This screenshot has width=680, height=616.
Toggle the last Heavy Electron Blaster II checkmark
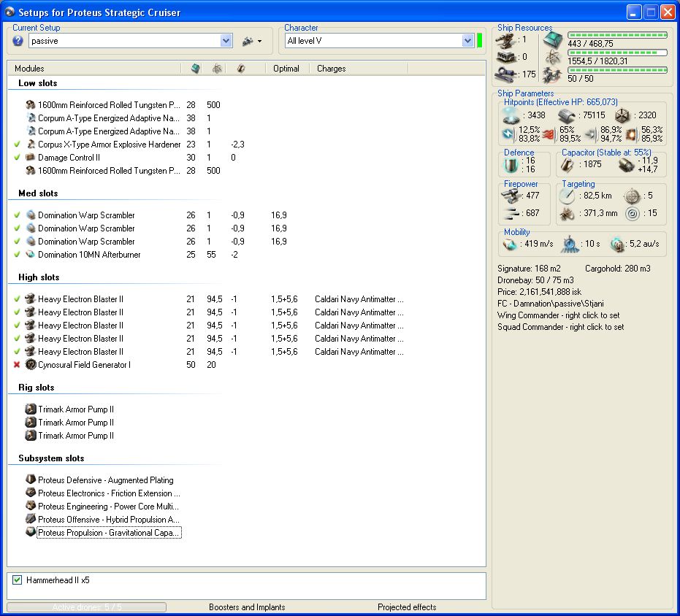(17, 352)
